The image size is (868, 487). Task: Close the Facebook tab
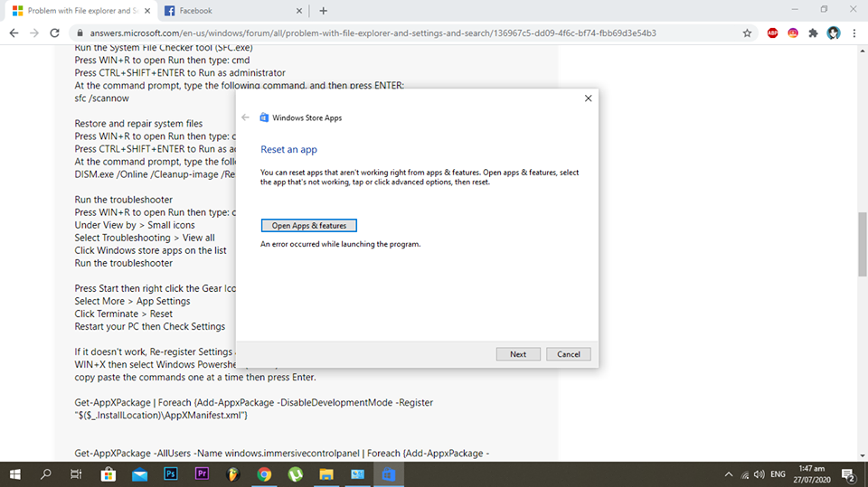[x=299, y=11]
